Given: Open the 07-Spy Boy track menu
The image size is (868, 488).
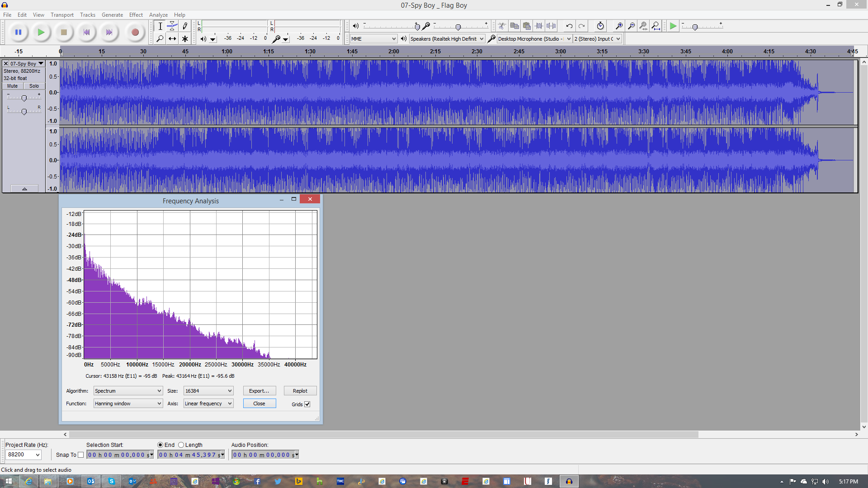Looking at the screenshot, I should click(x=41, y=63).
